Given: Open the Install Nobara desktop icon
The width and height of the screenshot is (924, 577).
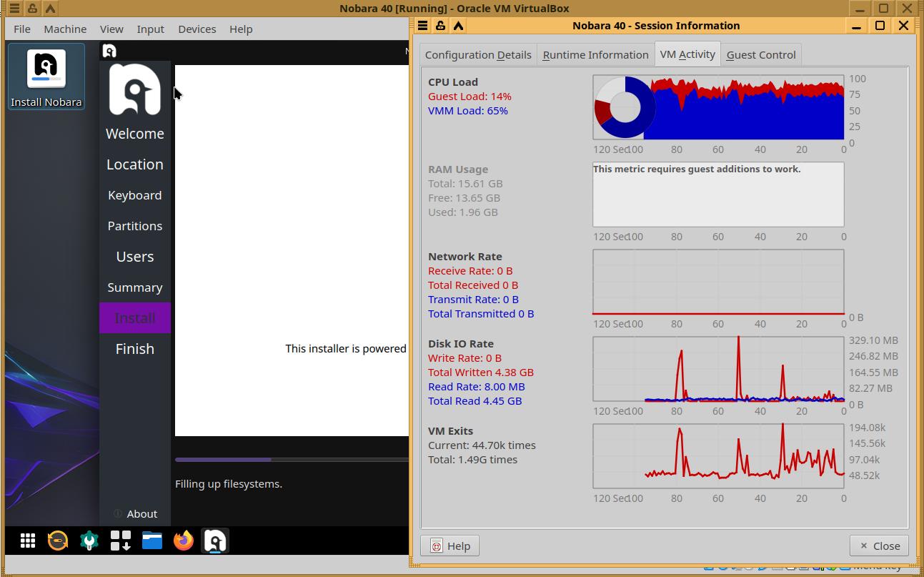Looking at the screenshot, I should click(46, 77).
